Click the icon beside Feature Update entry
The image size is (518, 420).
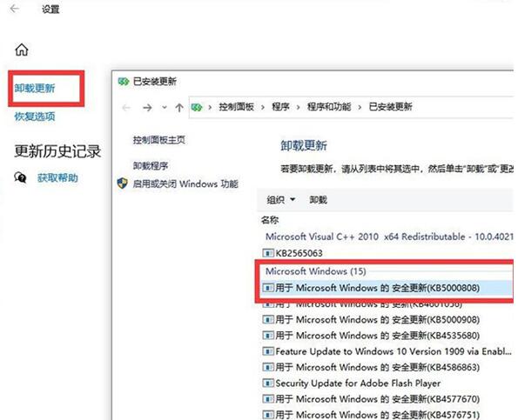(268, 351)
